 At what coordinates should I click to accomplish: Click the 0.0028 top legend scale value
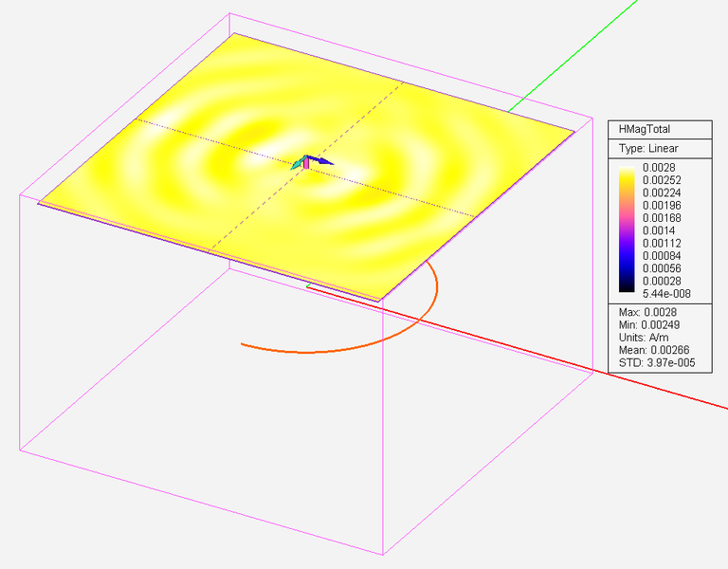pos(661,168)
